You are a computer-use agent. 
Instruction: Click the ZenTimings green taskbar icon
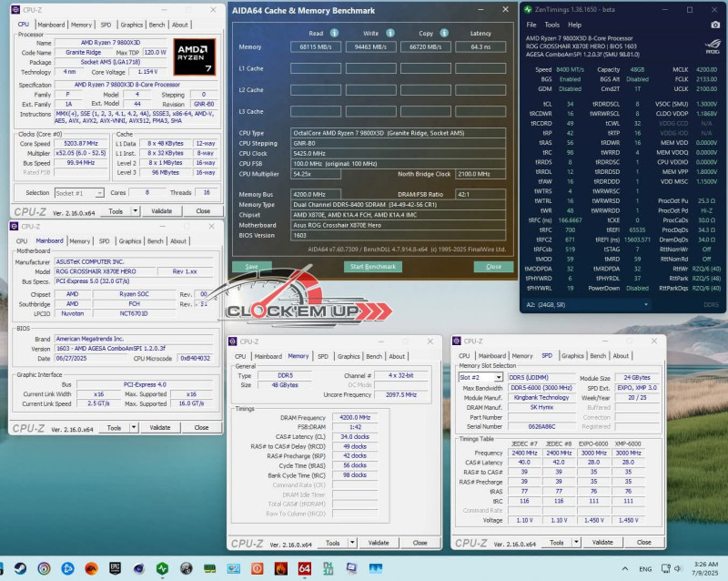(162, 568)
